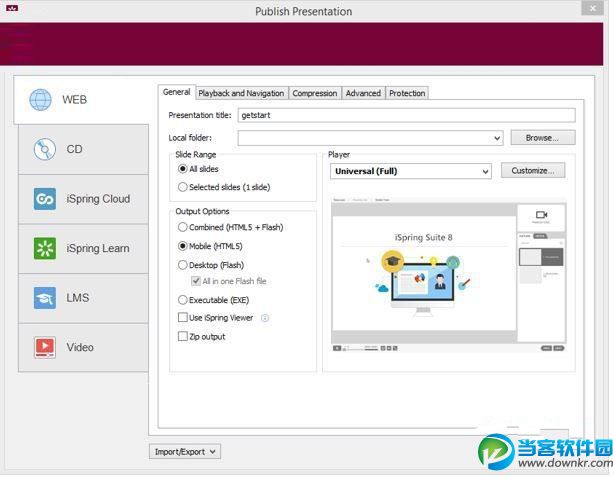Image resolution: width=614 pixels, height=477 pixels.
Task: Choose the iSpring Cloud icon
Action: coord(45,199)
